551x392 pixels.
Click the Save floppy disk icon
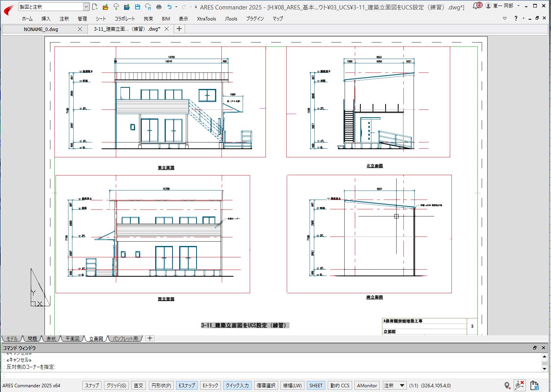tap(137, 7)
